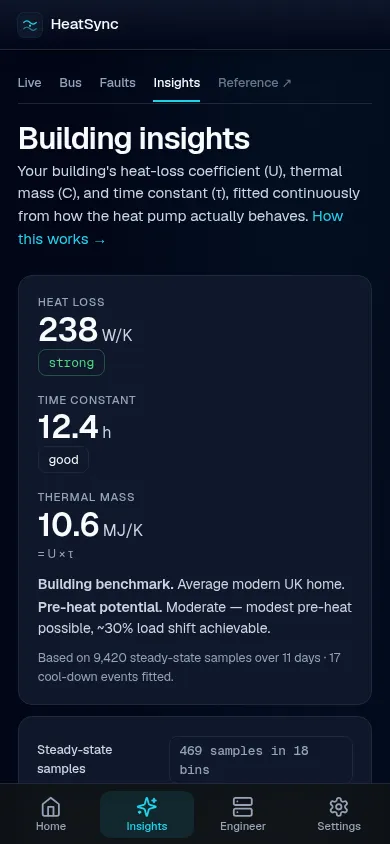Follow the 'How this works' link

point(180,228)
